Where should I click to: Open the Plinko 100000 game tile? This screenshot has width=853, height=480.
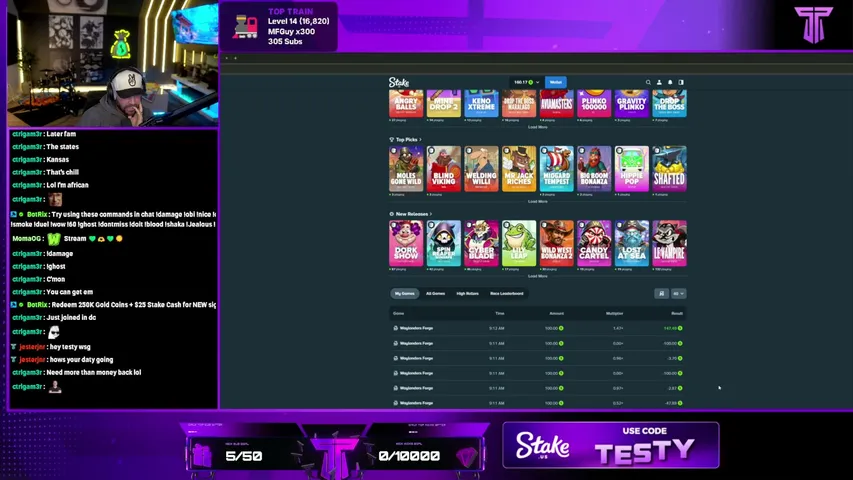[x=594, y=103]
